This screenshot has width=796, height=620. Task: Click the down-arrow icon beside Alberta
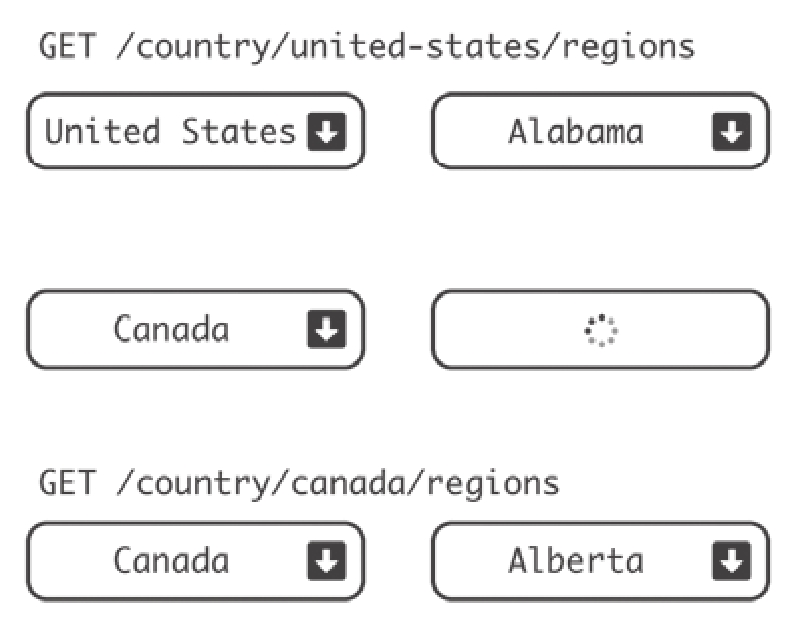pyautogui.click(x=731, y=561)
